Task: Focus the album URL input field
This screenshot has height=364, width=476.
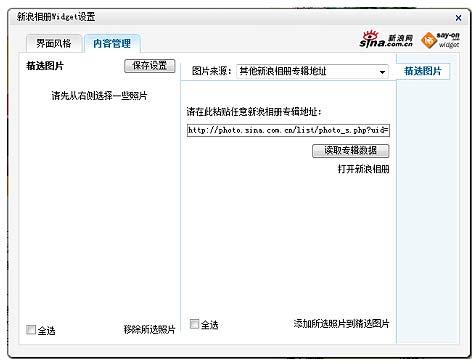Action: (288, 130)
